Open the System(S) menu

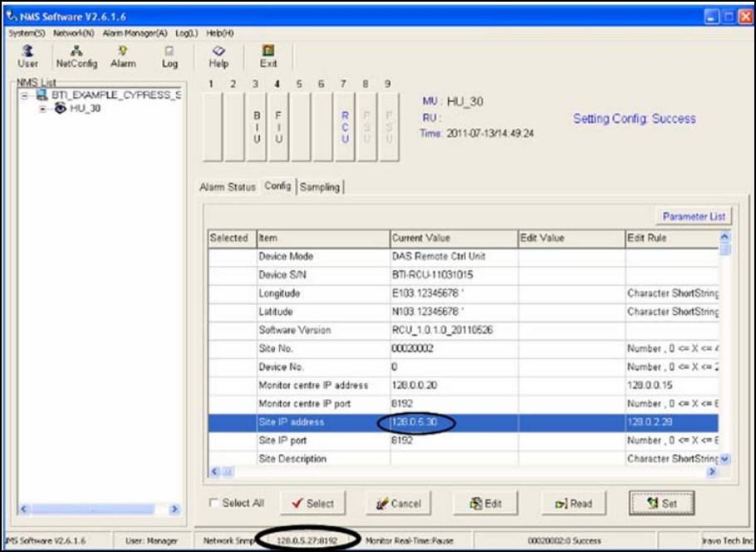tap(27, 33)
